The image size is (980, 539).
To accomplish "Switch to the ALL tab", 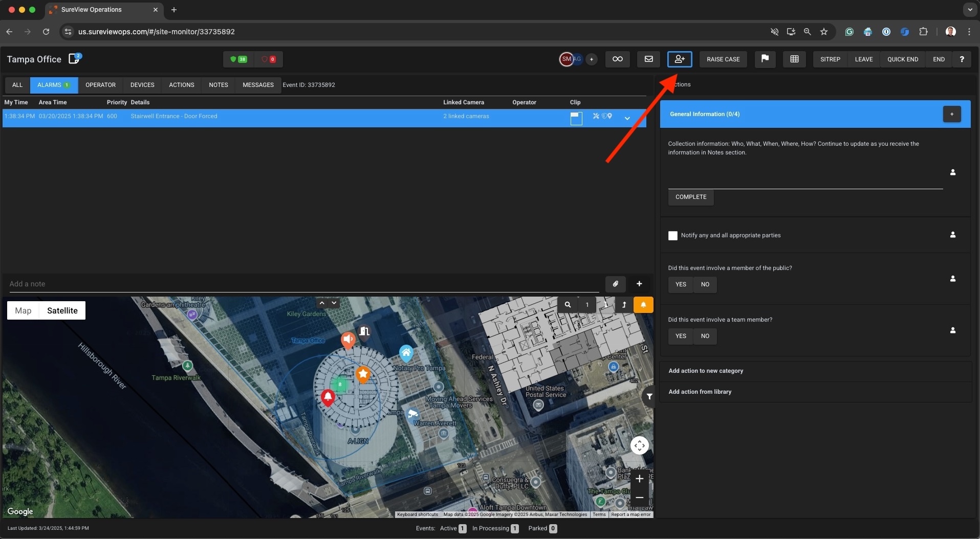I will 17,85.
